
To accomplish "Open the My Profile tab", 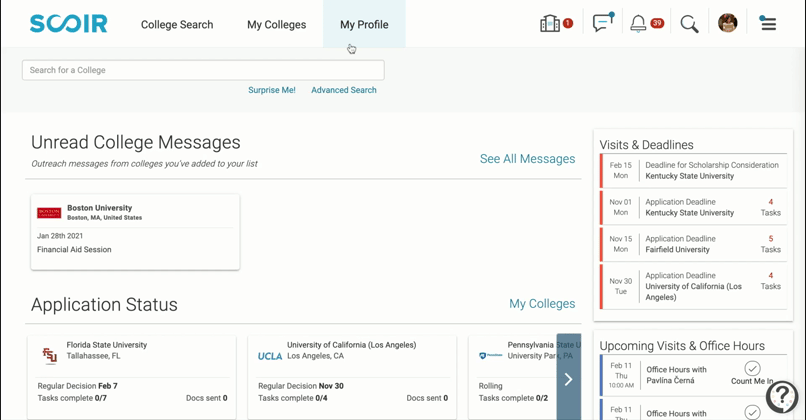I will tap(364, 24).
